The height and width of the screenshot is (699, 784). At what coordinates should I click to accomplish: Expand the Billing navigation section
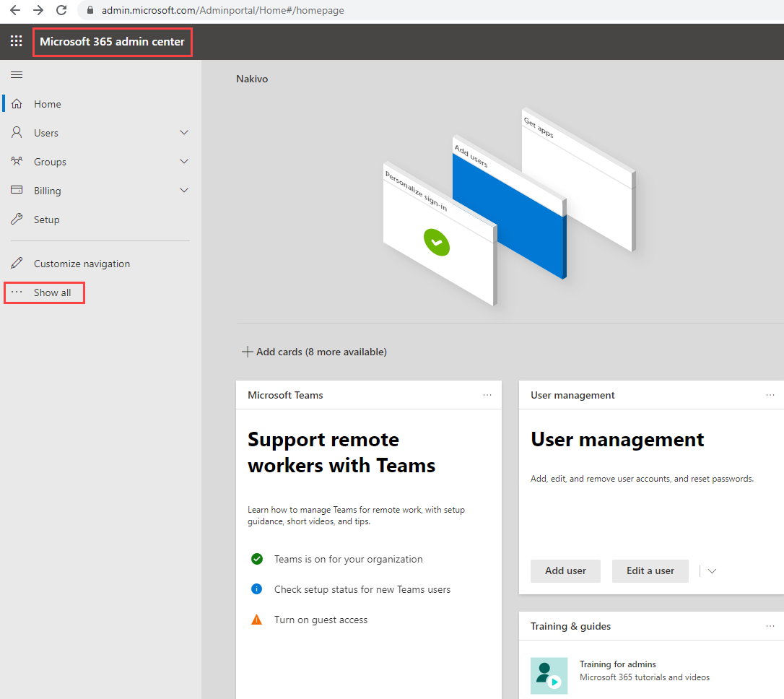pyautogui.click(x=184, y=191)
